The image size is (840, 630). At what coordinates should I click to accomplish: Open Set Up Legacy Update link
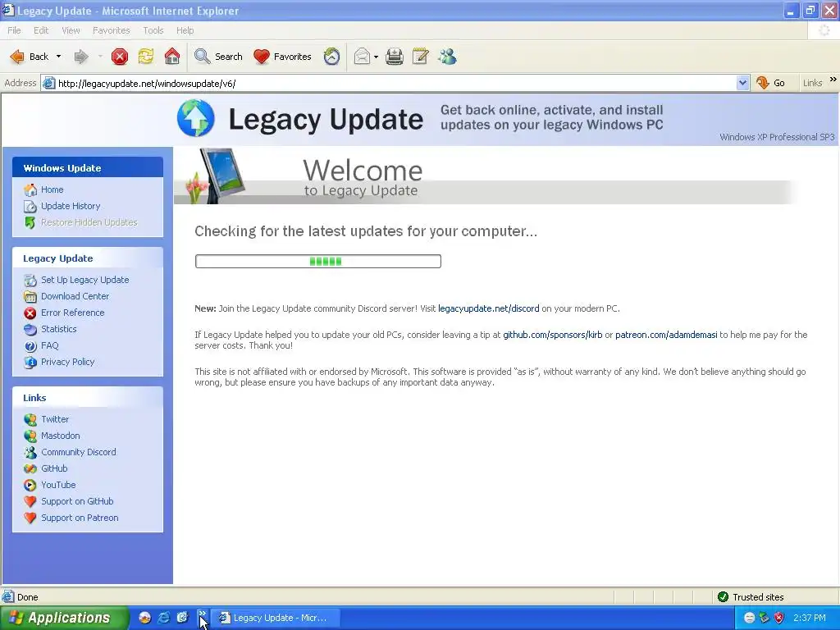(x=84, y=280)
